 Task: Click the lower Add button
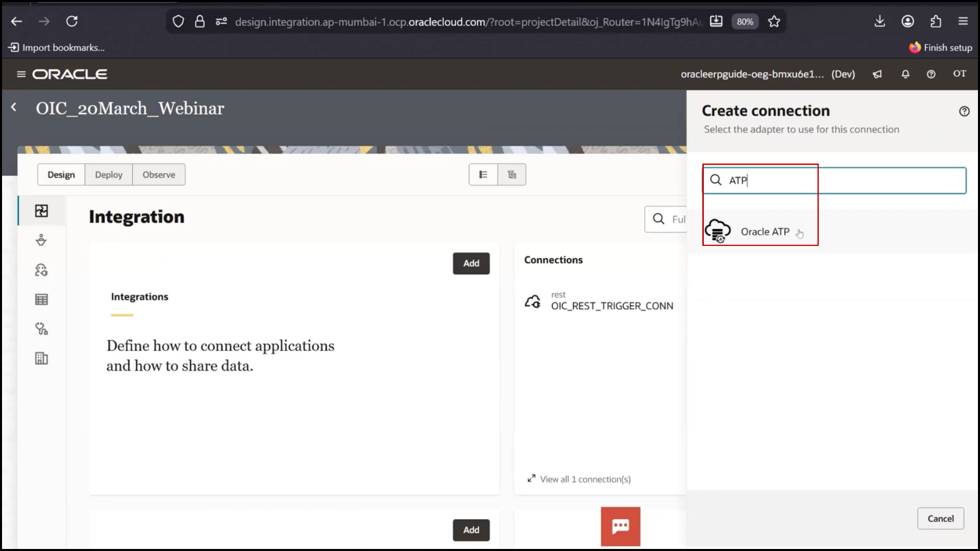coord(471,530)
